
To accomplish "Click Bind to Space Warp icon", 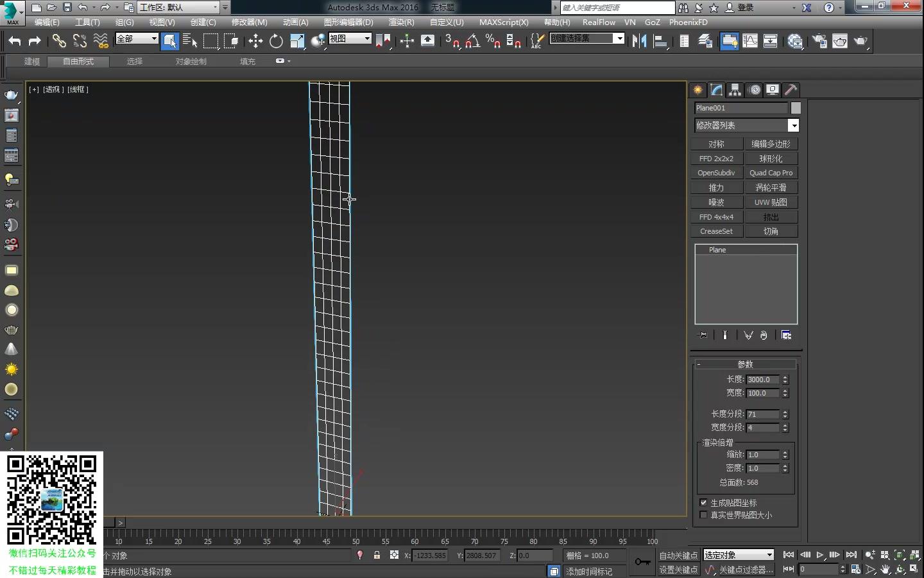I will click(101, 41).
